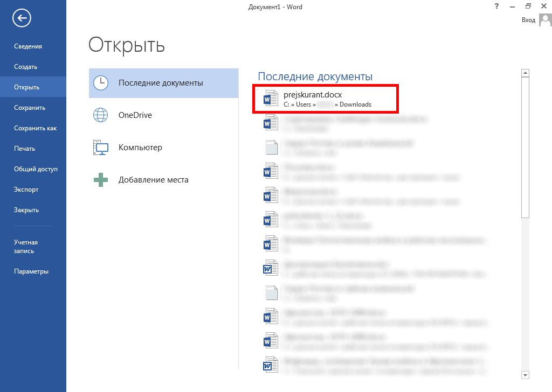
Task: Click the Word icon beside prejskurant.docx
Action: [x=270, y=99]
